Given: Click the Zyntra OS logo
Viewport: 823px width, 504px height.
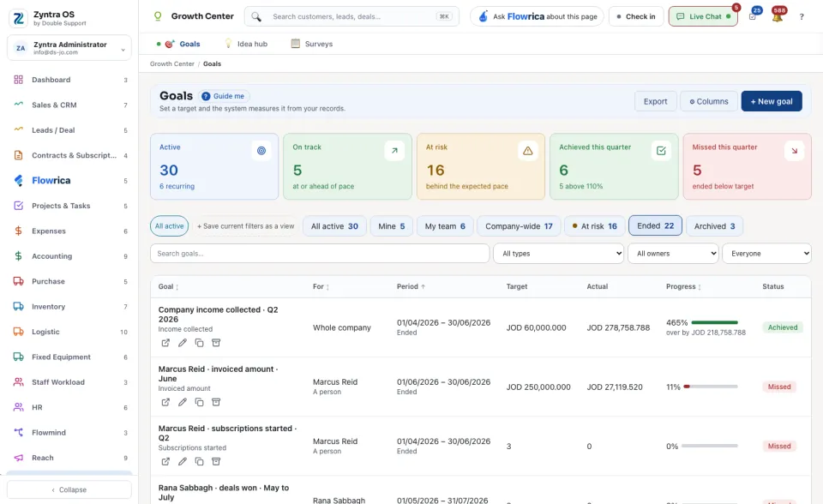Looking at the screenshot, I should 18,18.
